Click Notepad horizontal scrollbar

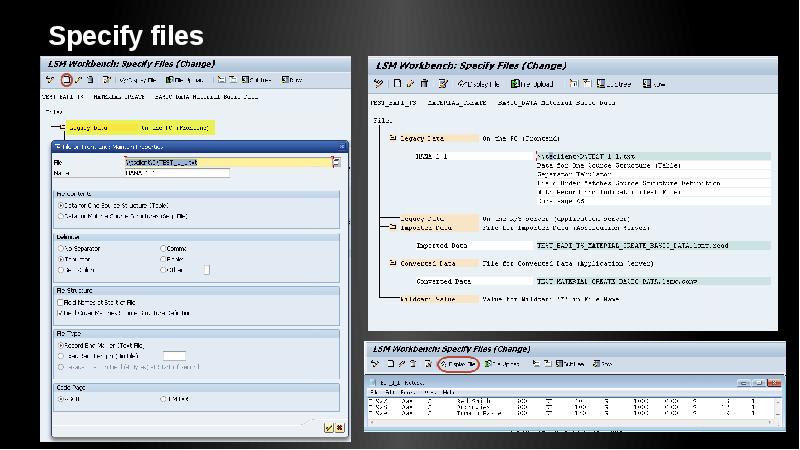tap(570, 422)
